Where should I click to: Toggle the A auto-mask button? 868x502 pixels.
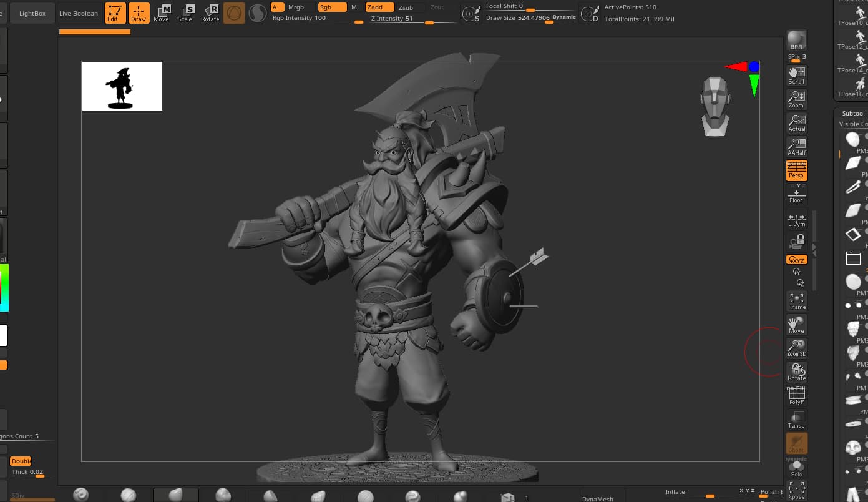277,7
